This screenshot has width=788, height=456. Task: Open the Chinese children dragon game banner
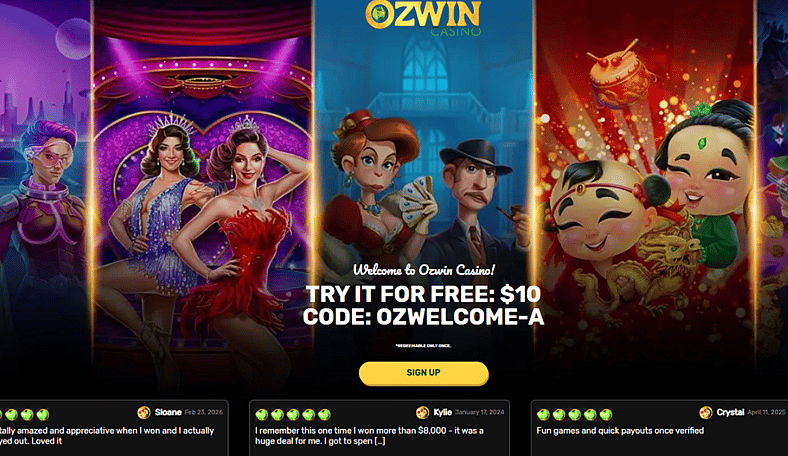click(x=645, y=196)
